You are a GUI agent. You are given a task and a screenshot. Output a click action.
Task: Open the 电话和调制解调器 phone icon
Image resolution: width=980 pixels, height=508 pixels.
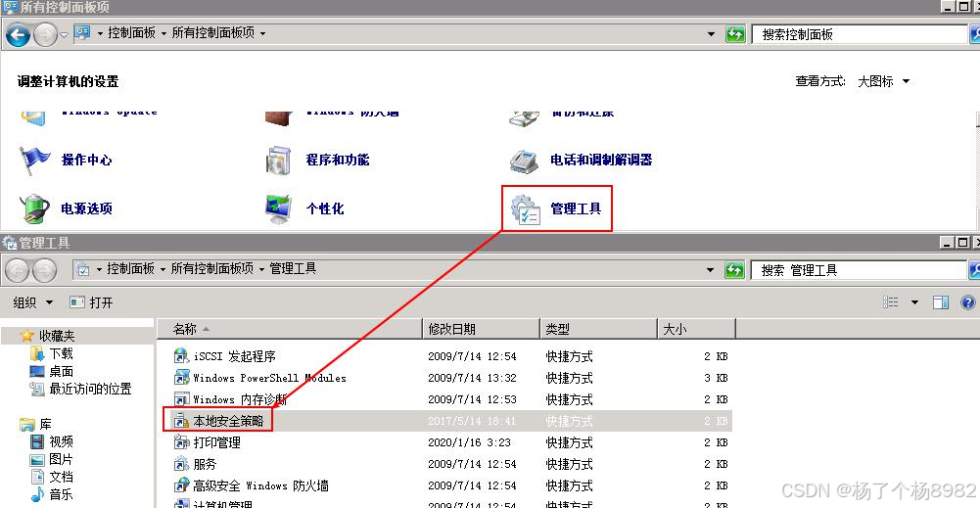pyautogui.click(x=524, y=161)
